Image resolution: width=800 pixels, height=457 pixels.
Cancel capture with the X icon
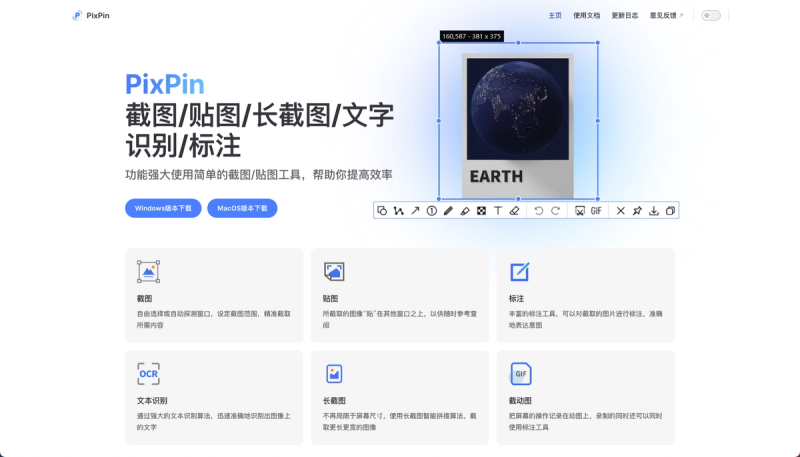pos(620,211)
